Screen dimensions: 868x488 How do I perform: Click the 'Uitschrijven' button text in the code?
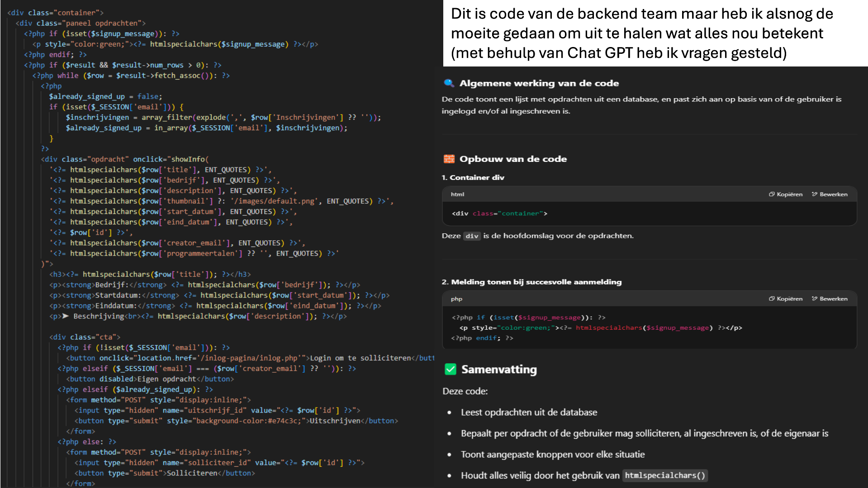[x=335, y=421]
